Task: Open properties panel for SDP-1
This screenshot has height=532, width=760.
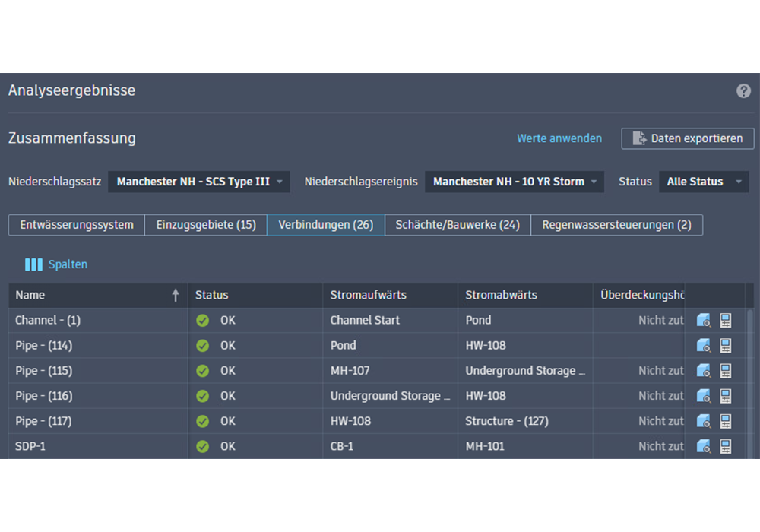Action: [x=726, y=446]
